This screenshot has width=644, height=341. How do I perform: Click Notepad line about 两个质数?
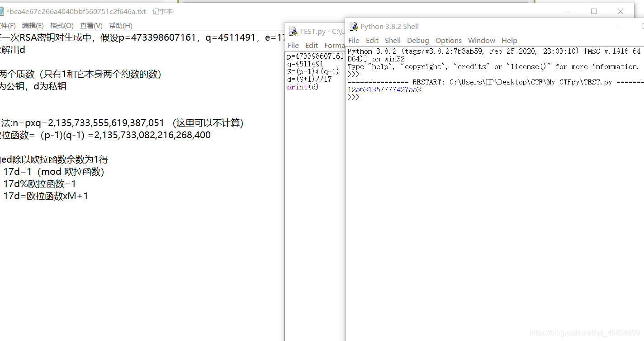click(80, 74)
